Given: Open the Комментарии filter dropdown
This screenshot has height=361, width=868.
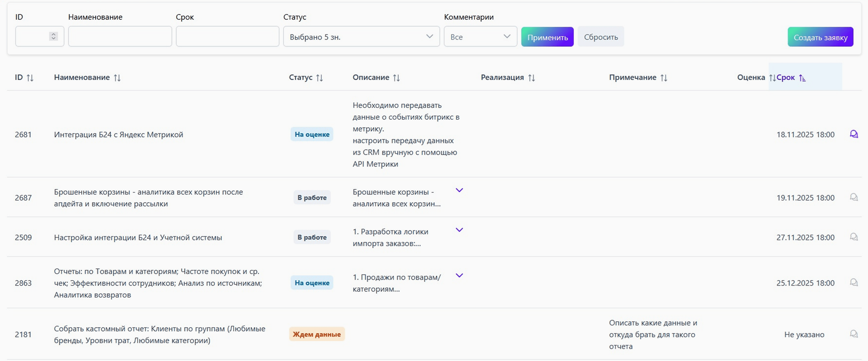Looking at the screenshot, I should pos(480,36).
